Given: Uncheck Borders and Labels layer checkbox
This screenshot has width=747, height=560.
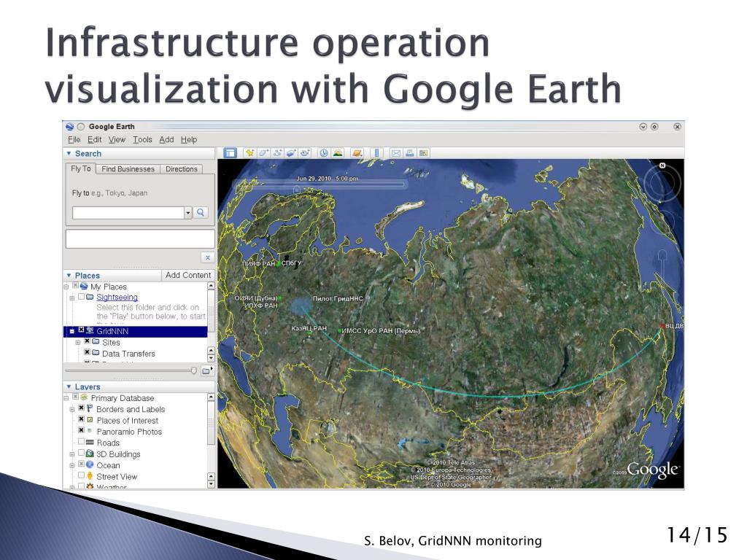Looking at the screenshot, I should (x=82, y=408).
